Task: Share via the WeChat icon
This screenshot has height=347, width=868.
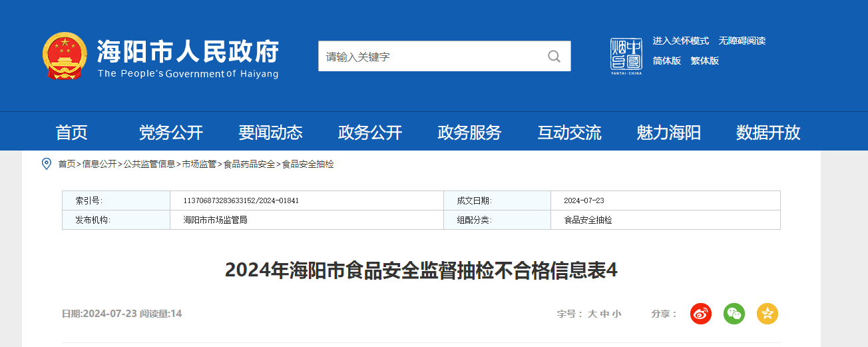Action: point(734,314)
